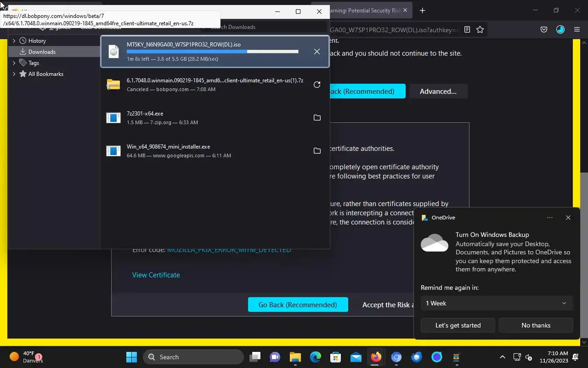Launch Teams chat from taskbar
This screenshot has height=368, width=588.
[x=275, y=357]
